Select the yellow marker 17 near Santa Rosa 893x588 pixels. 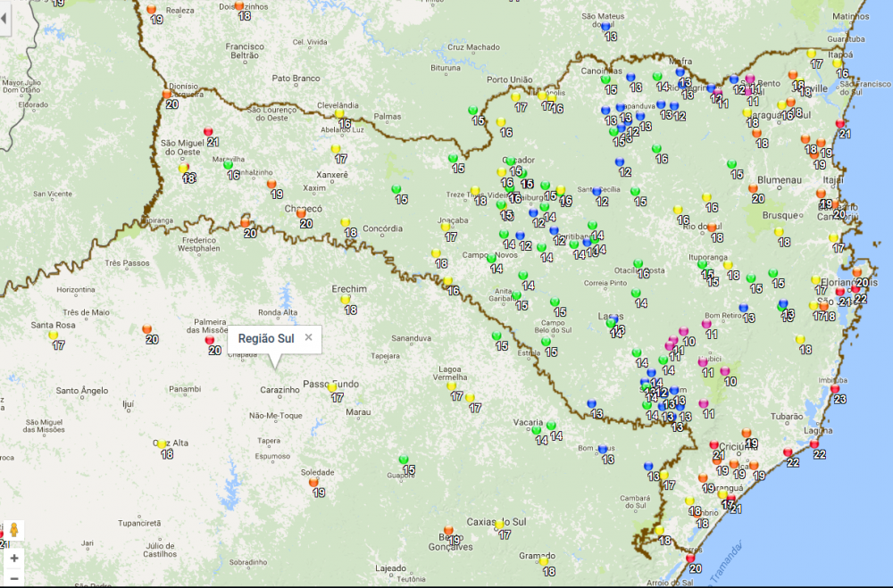pos(54,335)
